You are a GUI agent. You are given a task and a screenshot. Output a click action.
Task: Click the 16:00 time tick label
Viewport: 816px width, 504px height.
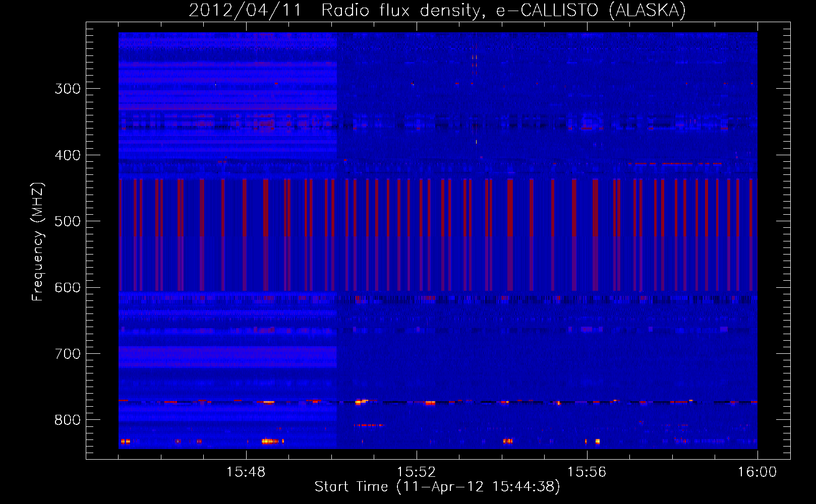pyautogui.click(x=757, y=472)
